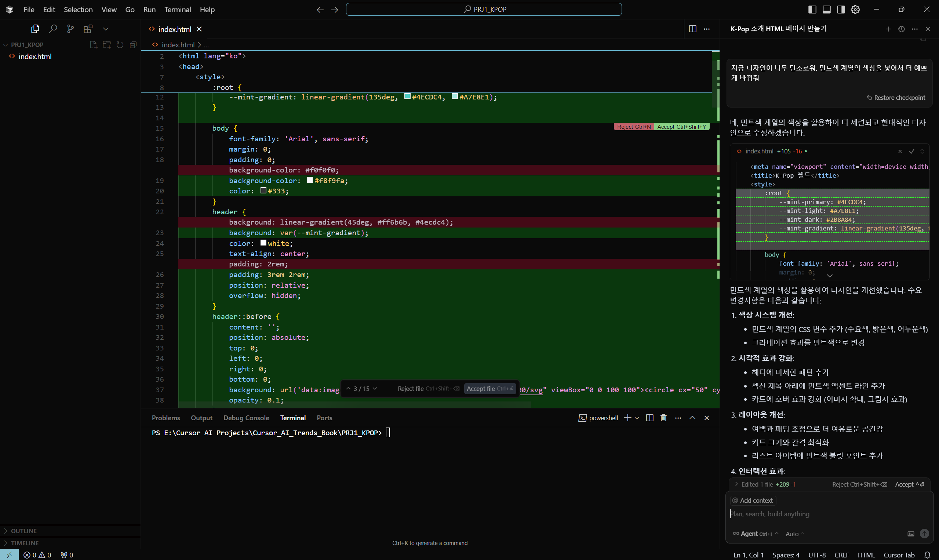
Task: Click the #f8f9fa color swatch
Action: point(310,181)
